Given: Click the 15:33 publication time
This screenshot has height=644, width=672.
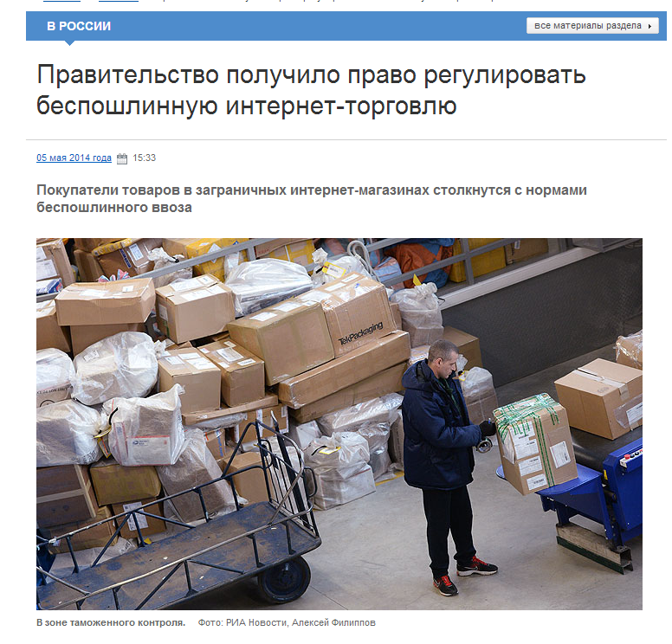Looking at the screenshot, I should tap(144, 158).
